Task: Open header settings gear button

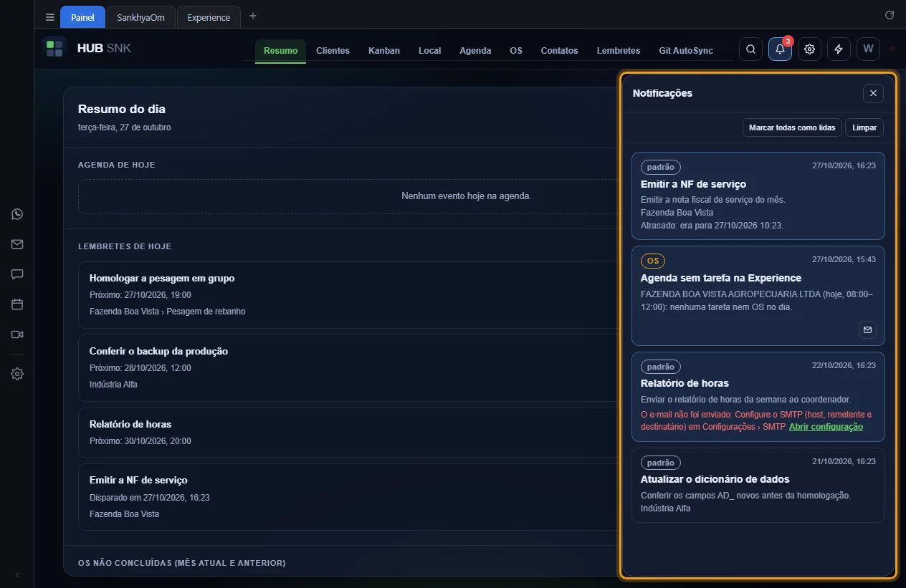Action: coord(809,49)
